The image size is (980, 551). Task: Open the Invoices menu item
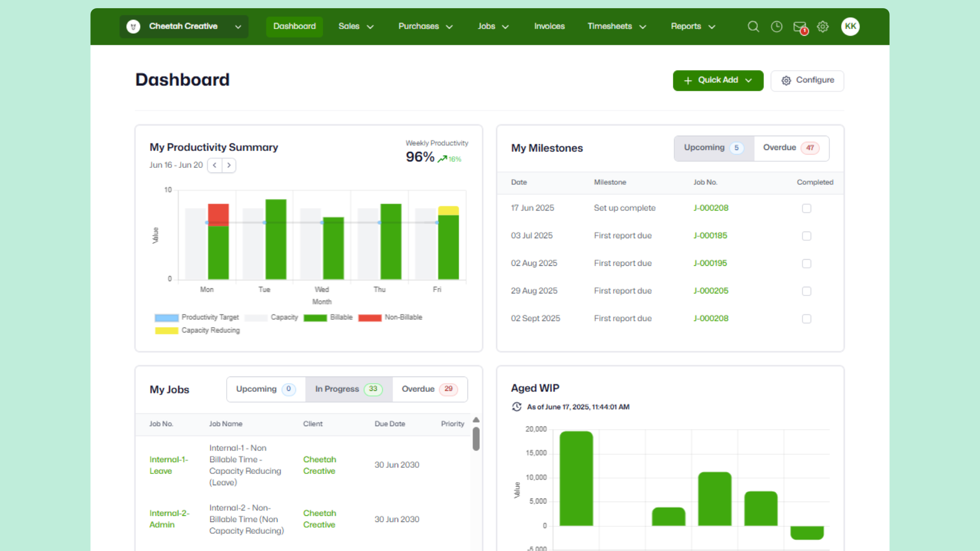pyautogui.click(x=549, y=27)
